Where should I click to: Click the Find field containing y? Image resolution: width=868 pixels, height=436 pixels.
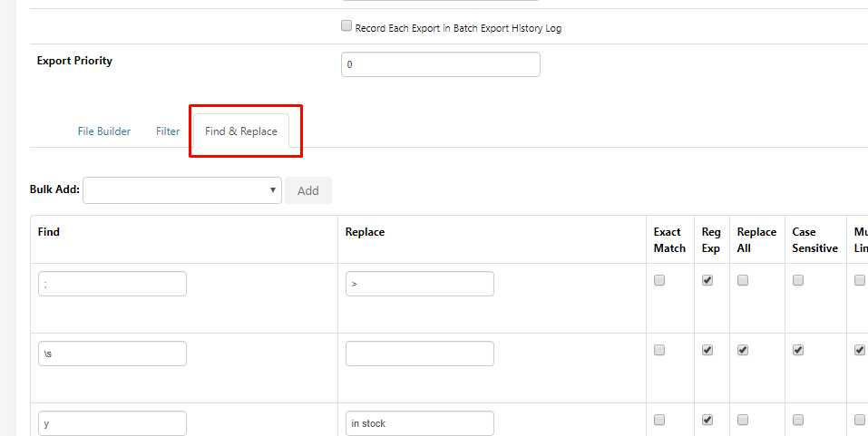coord(112,423)
